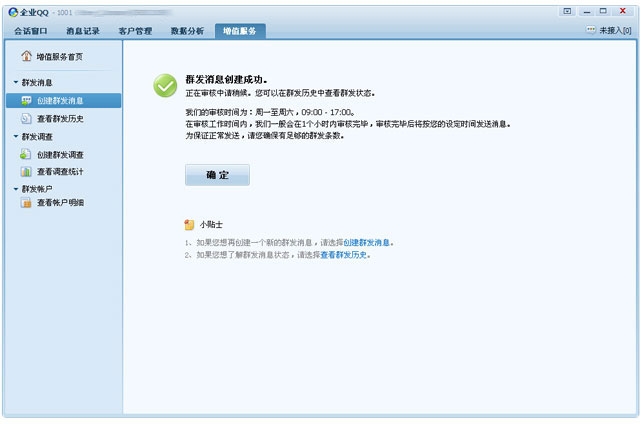Switch to the 消息记录 tab
This screenshot has width=642, height=424.
[83, 31]
